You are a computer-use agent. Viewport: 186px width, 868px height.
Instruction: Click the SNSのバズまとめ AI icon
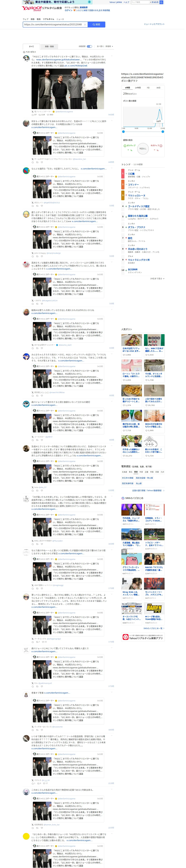click(123, 498)
